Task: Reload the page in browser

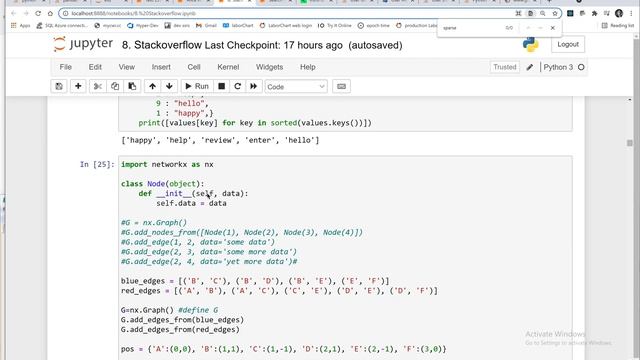Action: (x=38, y=13)
